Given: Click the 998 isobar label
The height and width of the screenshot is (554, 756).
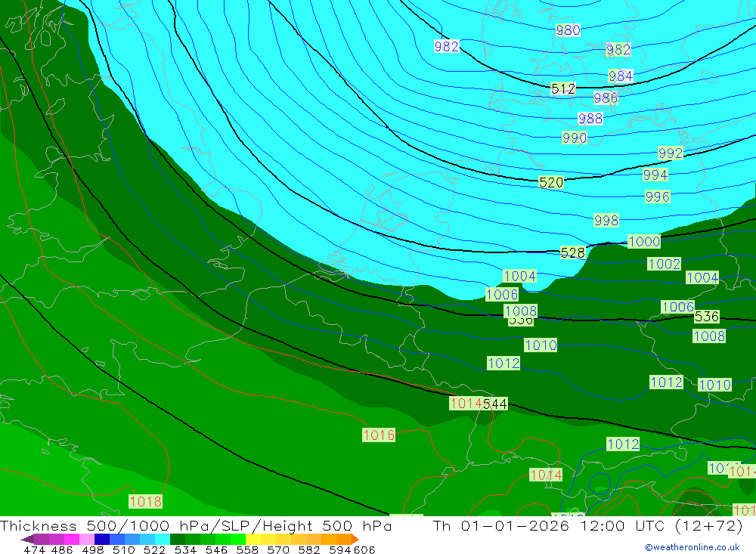Looking at the screenshot, I should coord(606,221).
